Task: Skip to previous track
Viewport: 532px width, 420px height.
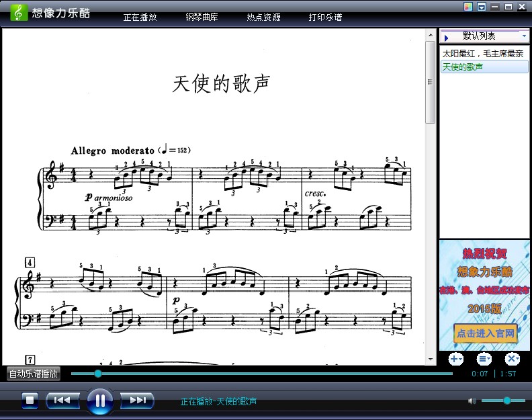Action: click(62, 401)
